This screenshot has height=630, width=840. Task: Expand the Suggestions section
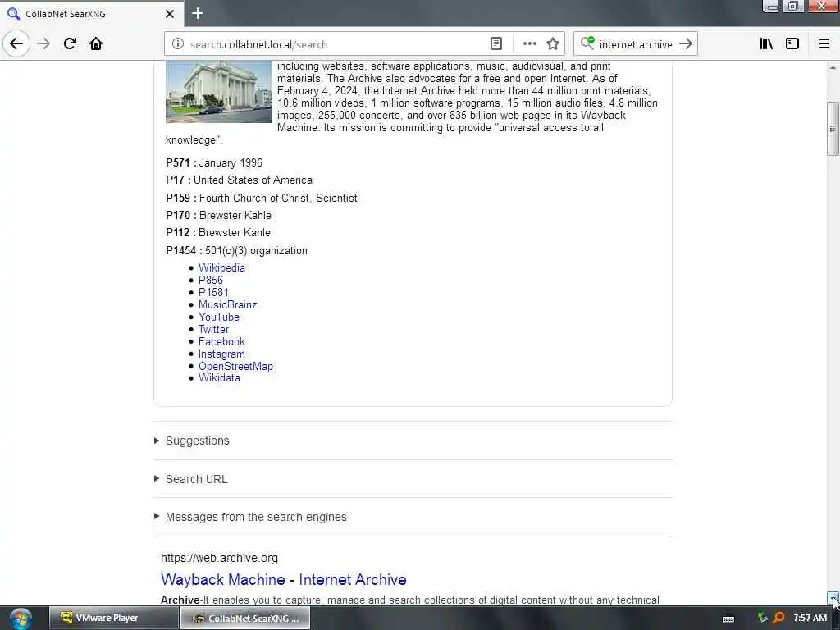coord(197,441)
